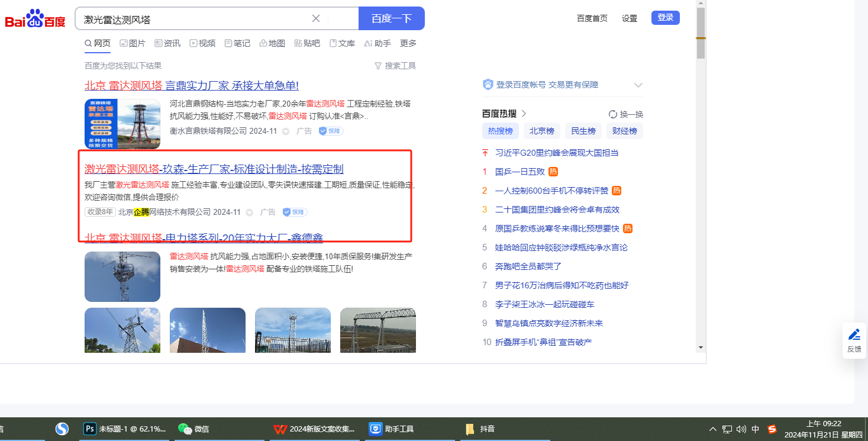Open the 资讯 tab

click(x=167, y=43)
